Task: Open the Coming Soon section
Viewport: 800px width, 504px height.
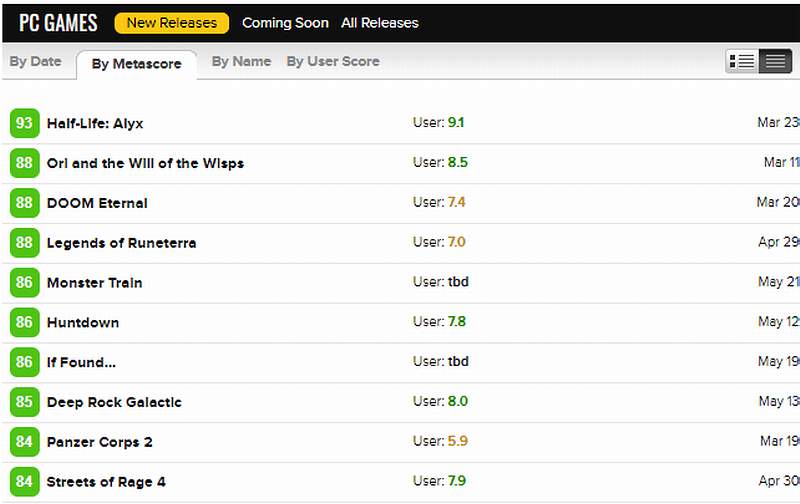Action: 285,23
